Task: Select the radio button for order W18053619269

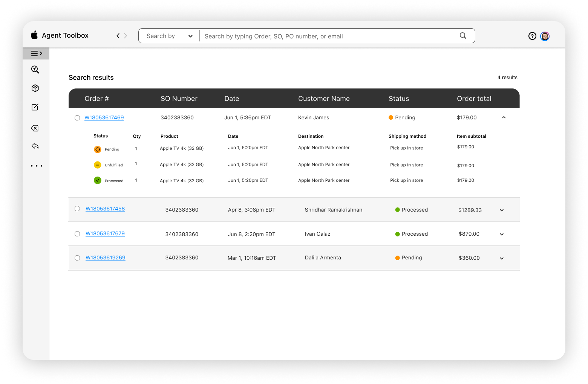Action: tap(77, 258)
